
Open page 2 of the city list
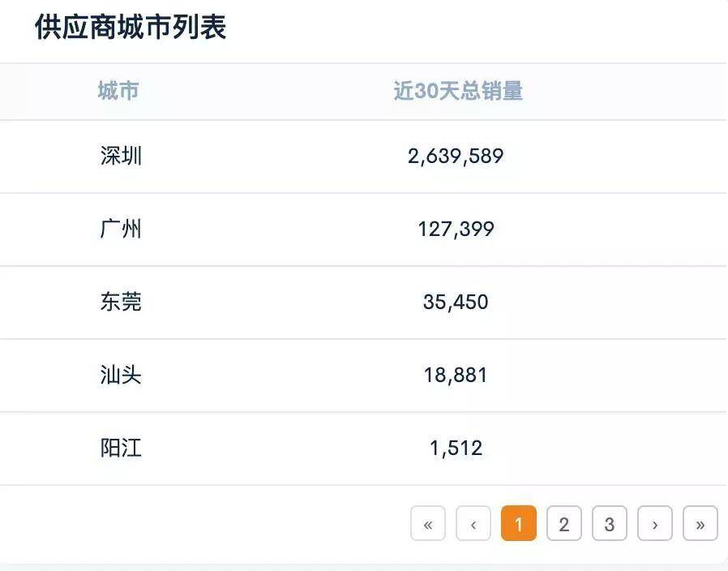(564, 524)
